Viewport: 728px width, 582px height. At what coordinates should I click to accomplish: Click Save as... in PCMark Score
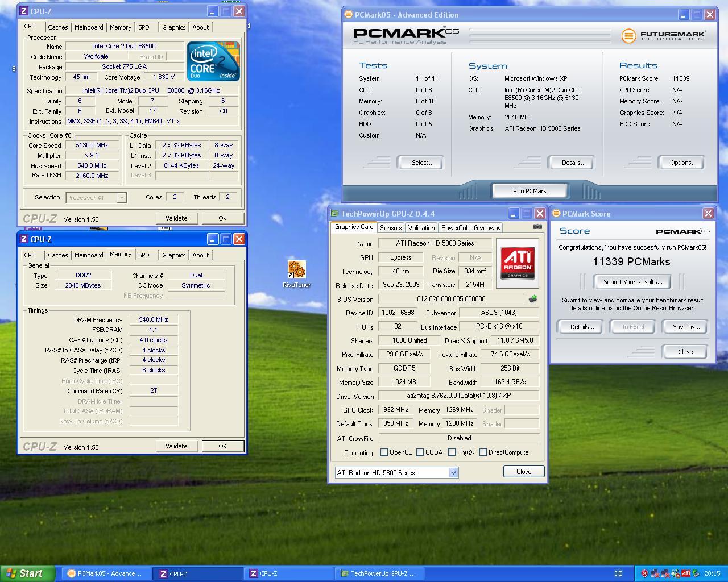pos(686,327)
